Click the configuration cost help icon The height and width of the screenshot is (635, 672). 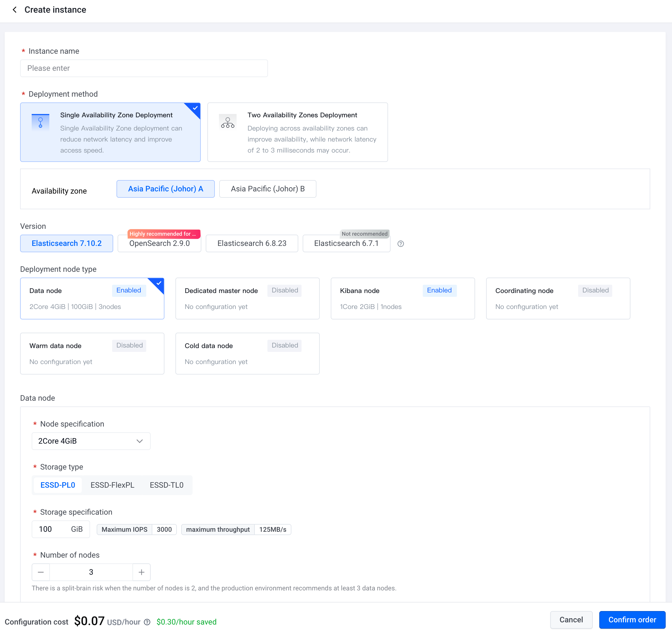pos(147,622)
